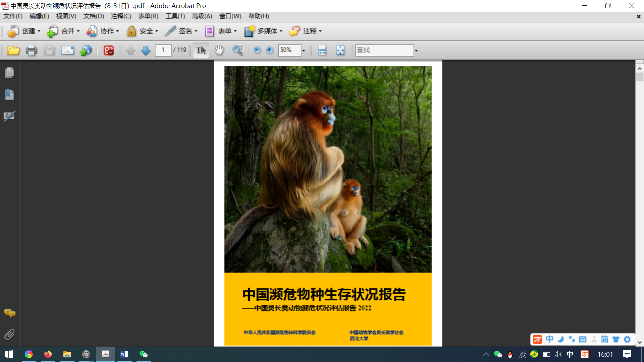
Task: Go to next page arrow
Action: (x=146, y=50)
